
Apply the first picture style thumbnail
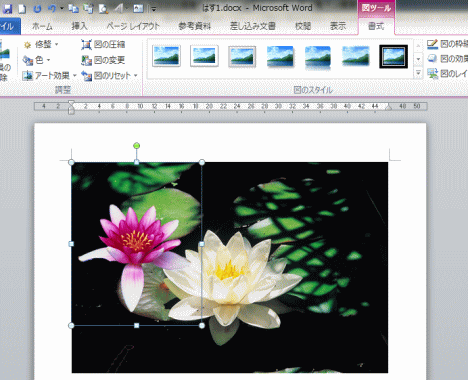(166, 56)
